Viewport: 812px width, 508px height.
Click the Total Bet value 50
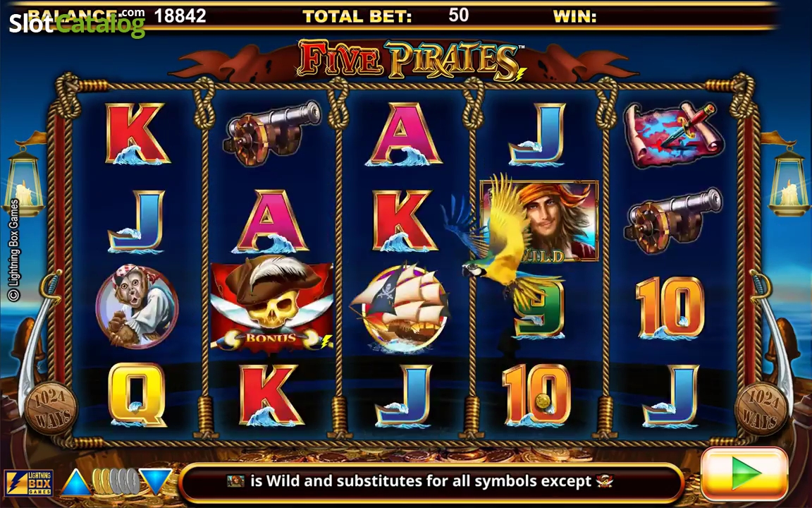(x=458, y=15)
